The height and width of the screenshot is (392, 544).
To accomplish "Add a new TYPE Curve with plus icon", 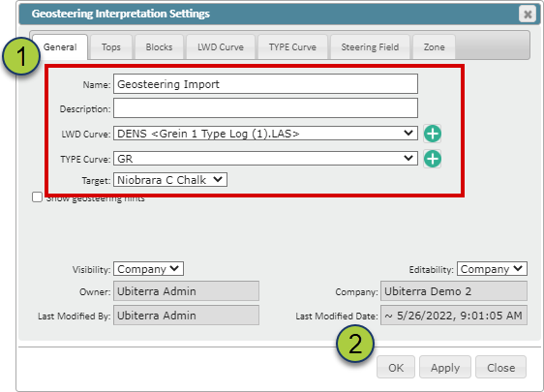I will [433, 159].
